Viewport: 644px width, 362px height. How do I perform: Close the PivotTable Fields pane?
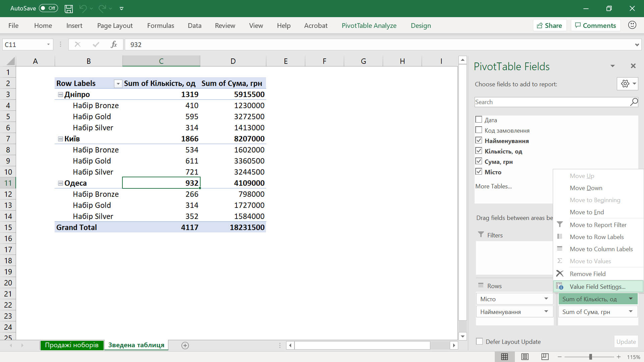(633, 66)
